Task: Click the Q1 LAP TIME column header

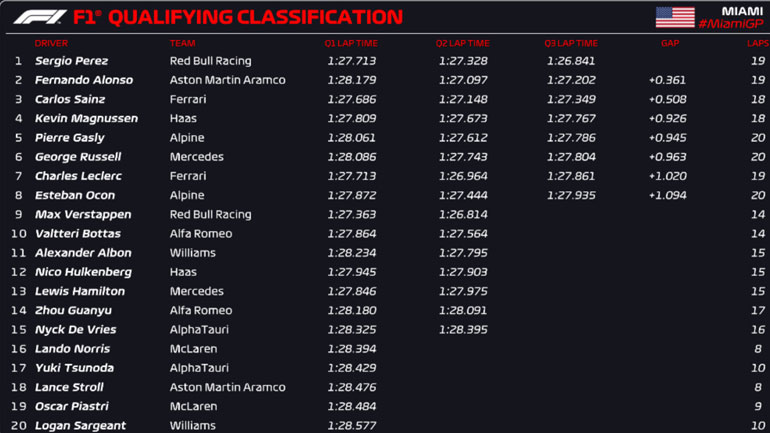Action: [x=351, y=44]
